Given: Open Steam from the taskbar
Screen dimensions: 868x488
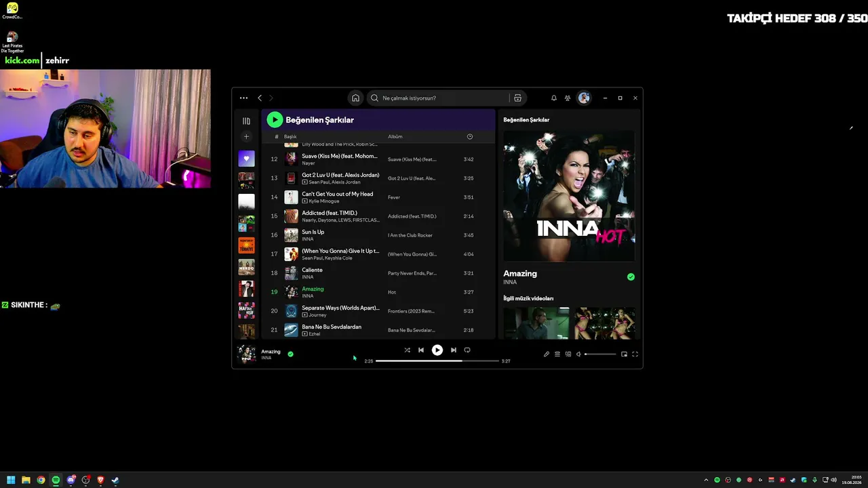Looking at the screenshot, I should pyautogui.click(x=115, y=480).
